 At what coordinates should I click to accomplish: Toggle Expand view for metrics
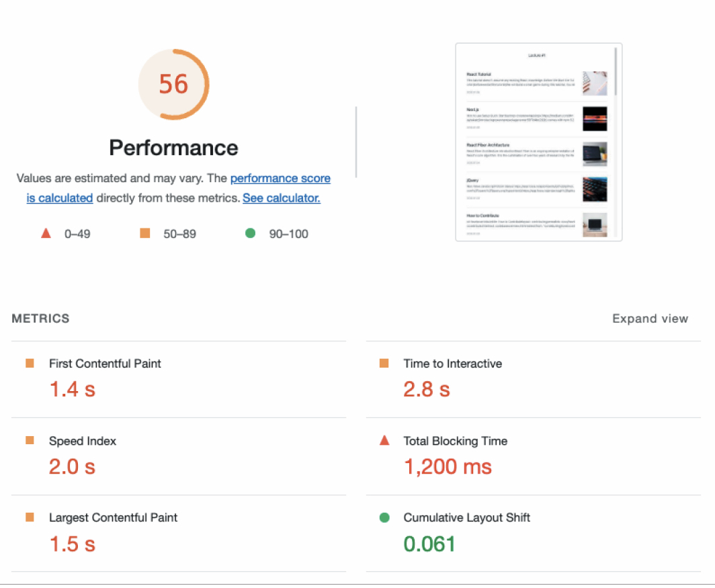tap(650, 319)
